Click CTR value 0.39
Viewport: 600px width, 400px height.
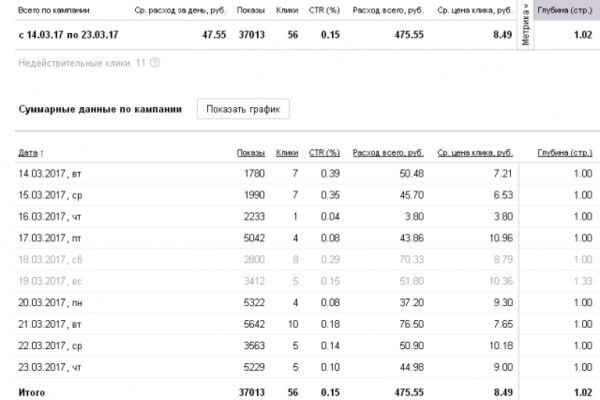[330, 174]
